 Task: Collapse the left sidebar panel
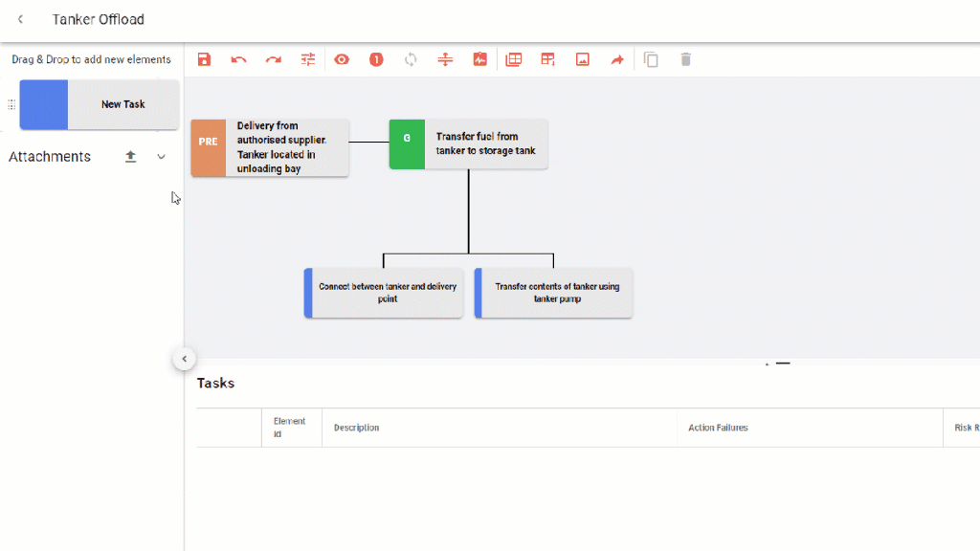(185, 359)
